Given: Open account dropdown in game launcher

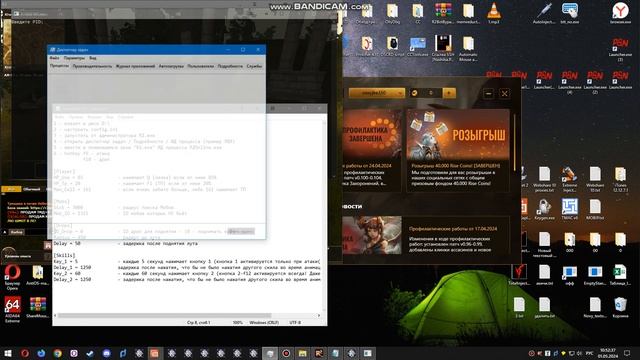Looking at the screenshot, I should (x=376, y=93).
